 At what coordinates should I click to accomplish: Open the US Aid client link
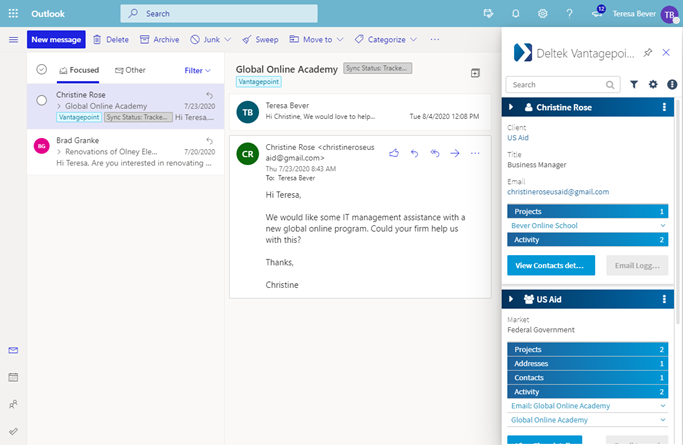pos(518,137)
